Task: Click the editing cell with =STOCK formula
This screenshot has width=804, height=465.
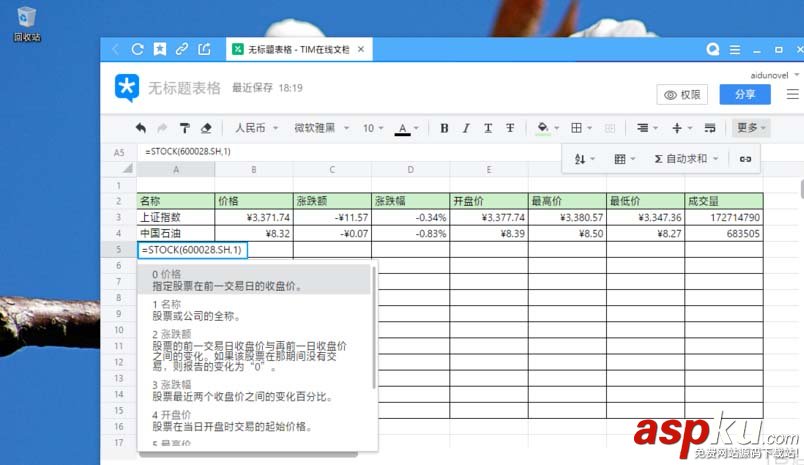Action: (192, 250)
